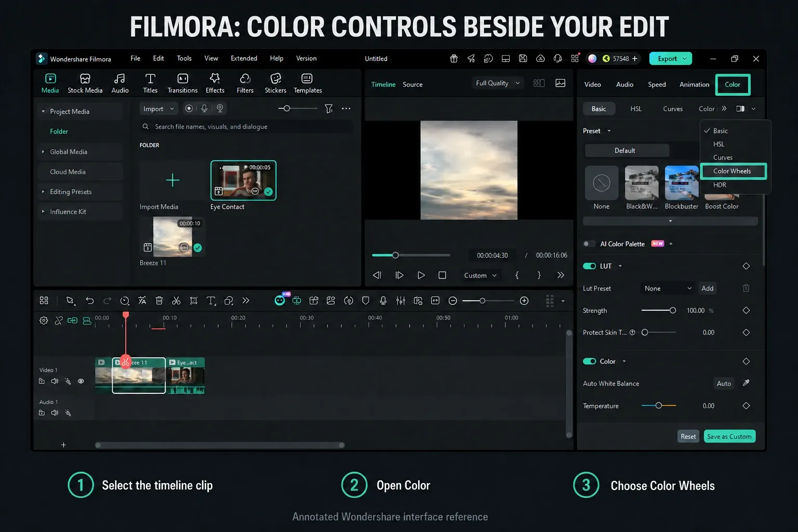Image resolution: width=798 pixels, height=532 pixels.
Task: Delete the LUT preset with trash icon
Action: tap(746, 288)
